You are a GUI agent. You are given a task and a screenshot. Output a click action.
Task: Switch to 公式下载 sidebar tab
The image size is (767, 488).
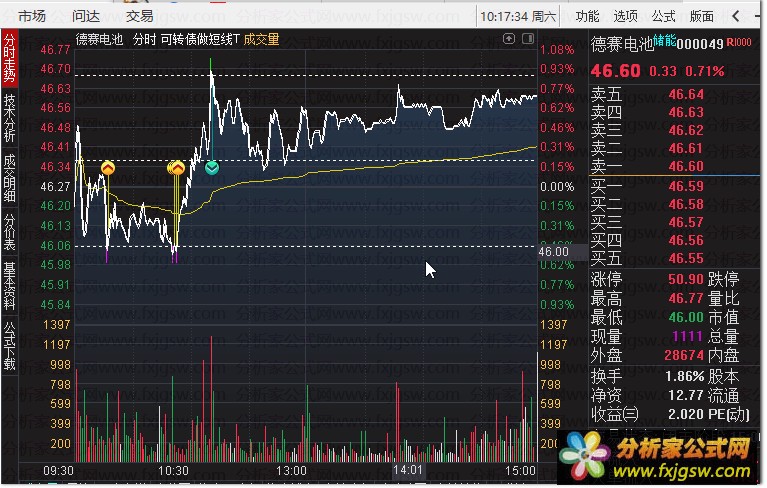point(9,345)
